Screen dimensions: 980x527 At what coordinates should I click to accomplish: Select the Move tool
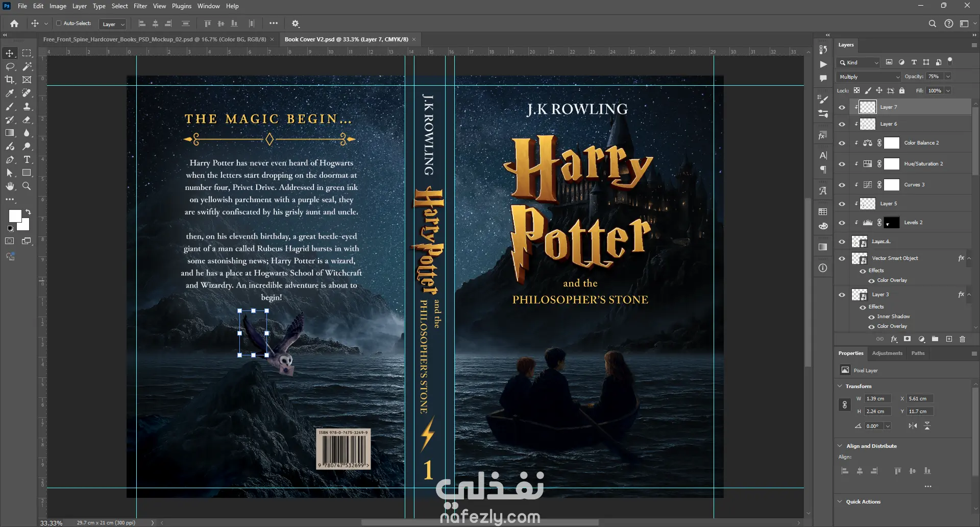click(10, 53)
